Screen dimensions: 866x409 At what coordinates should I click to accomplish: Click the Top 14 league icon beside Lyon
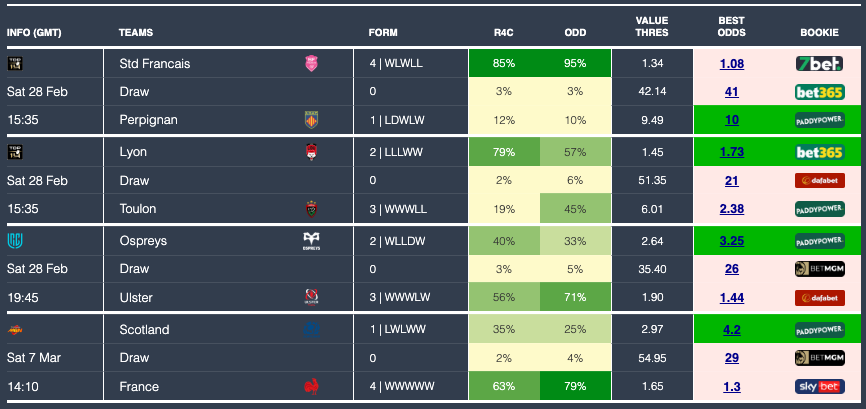[x=14, y=152]
